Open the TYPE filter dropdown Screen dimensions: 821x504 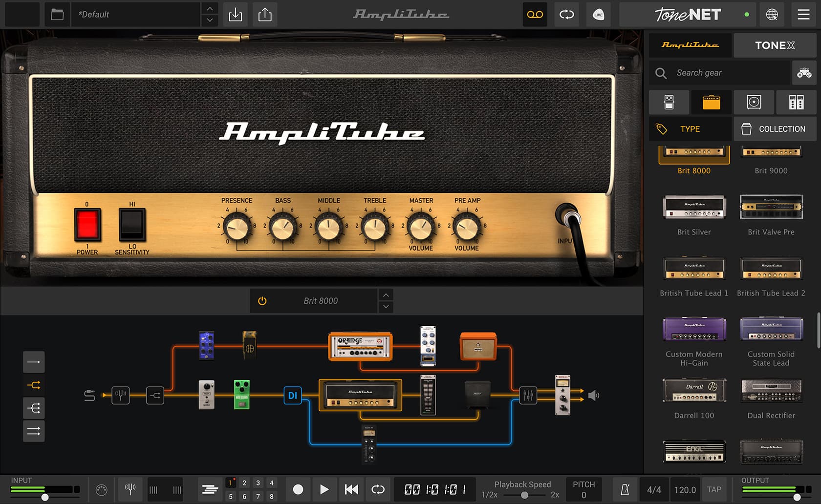tap(690, 128)
